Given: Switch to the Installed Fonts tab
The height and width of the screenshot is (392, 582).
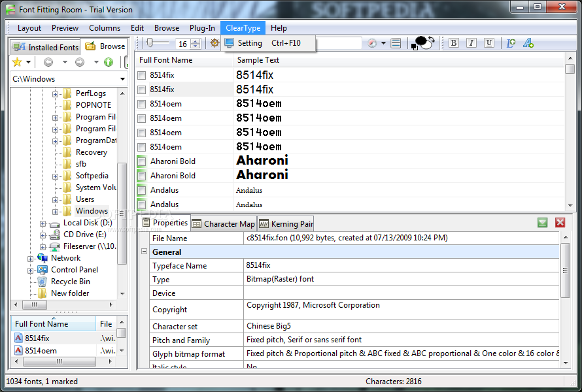Looking at the screenshot, I should [46, 48].
